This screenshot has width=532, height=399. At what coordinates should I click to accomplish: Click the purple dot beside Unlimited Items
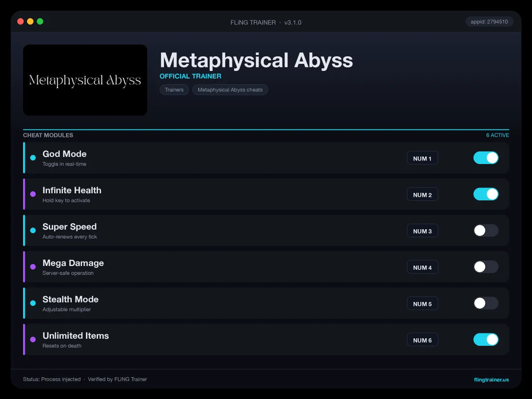pos(33,340)
